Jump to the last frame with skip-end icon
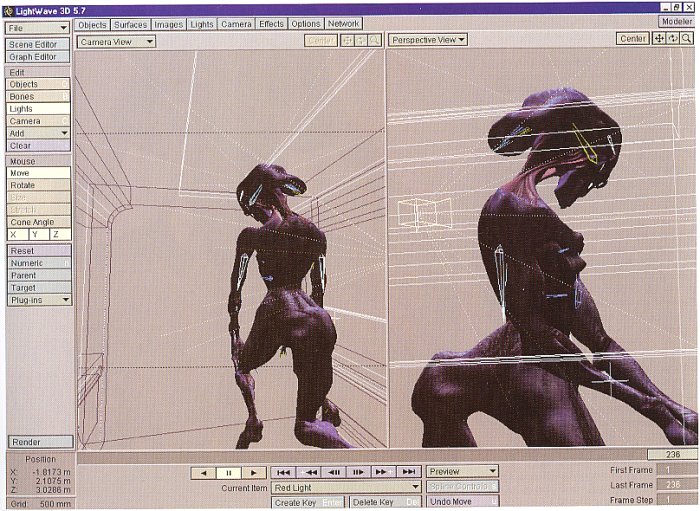Screen dimensions: 700x511 click(408, 472)
